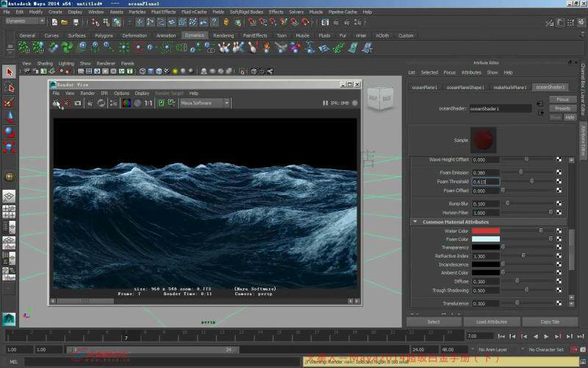Click the Presets button
The height and width of the screenshot is (368, 588).
pos(562,108)
